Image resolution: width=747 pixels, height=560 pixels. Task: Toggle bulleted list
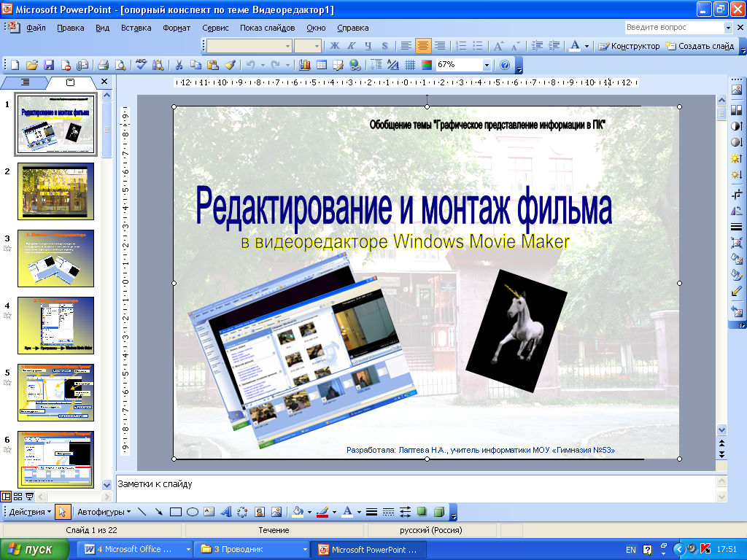(477, 46)
